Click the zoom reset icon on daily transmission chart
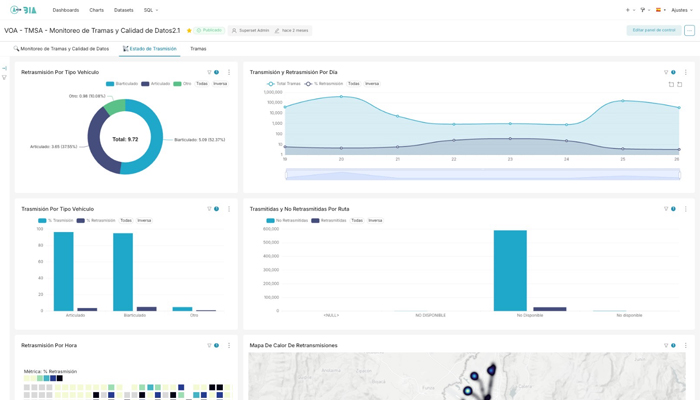Viewport: 700px width, 400px height. (x=679, y=84)
